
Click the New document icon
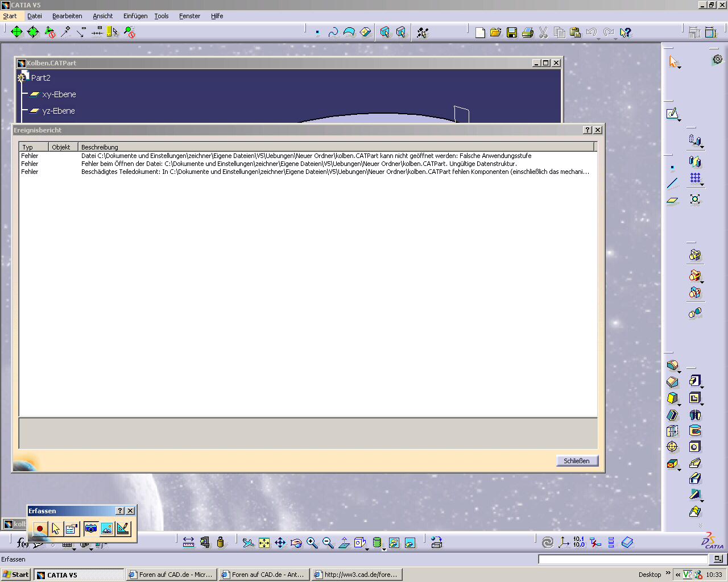[x=480, y=32]
